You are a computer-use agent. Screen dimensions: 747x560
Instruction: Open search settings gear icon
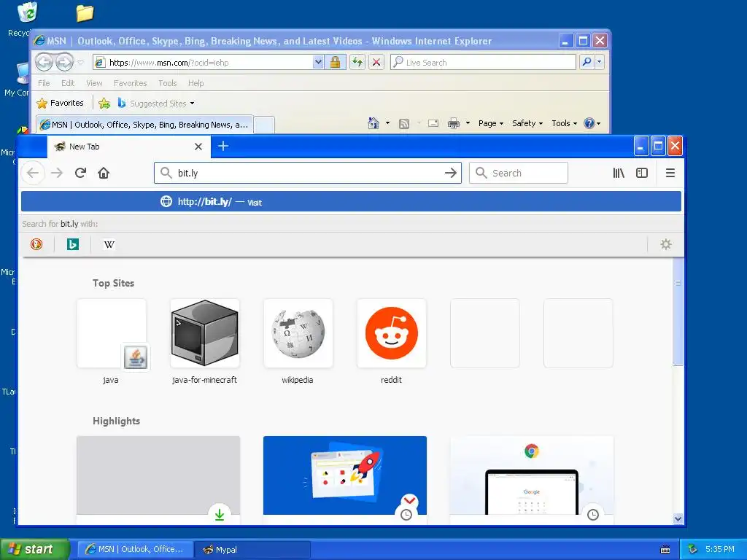coord(665,244)
